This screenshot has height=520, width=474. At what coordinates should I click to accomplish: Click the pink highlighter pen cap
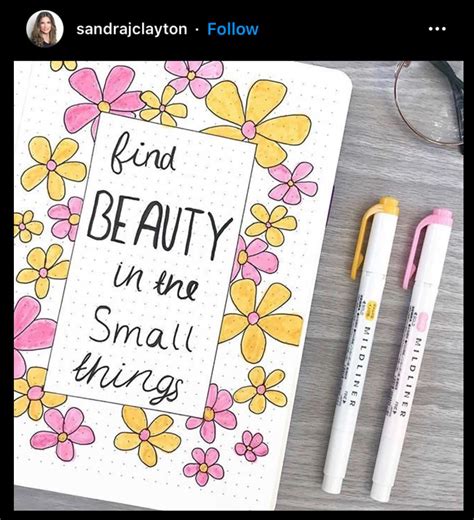(428, 247)
